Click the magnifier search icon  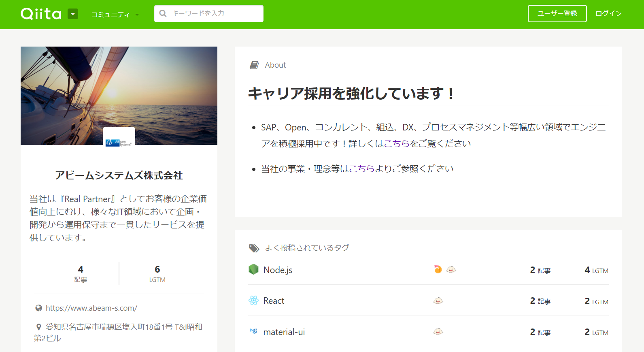(163, 13)
